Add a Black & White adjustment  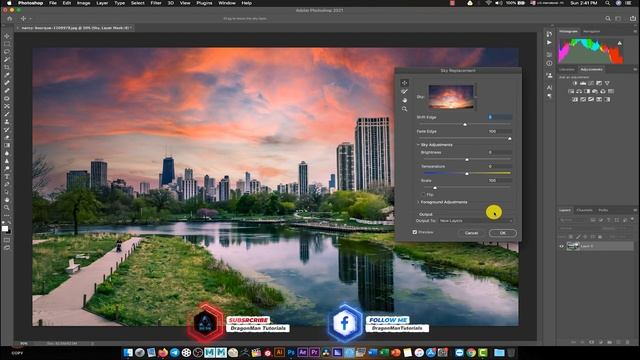587,91
